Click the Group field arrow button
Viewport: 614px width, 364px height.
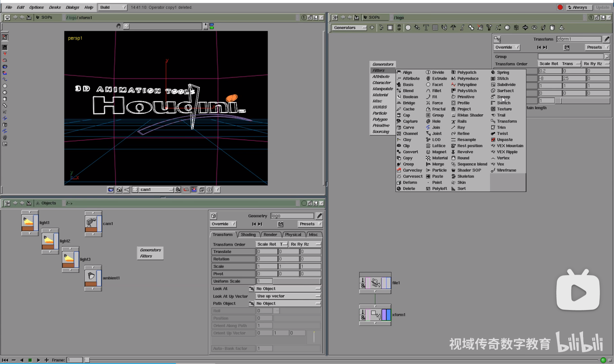[607, 57]
